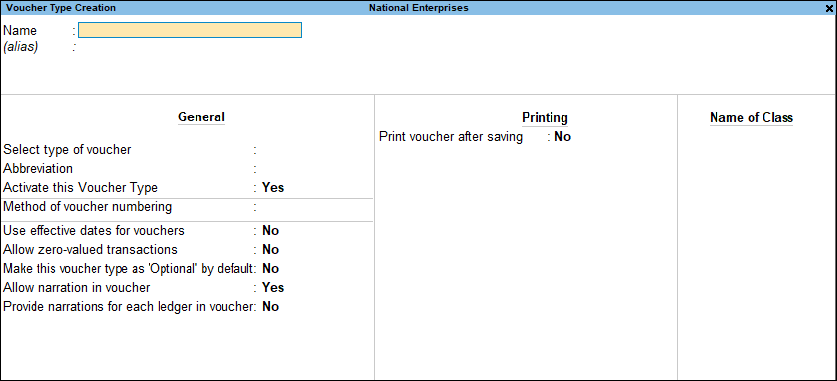837x381 pixels.
Task: Toggle 'Print voucher after saving' No value
Action: click(563, 137)
